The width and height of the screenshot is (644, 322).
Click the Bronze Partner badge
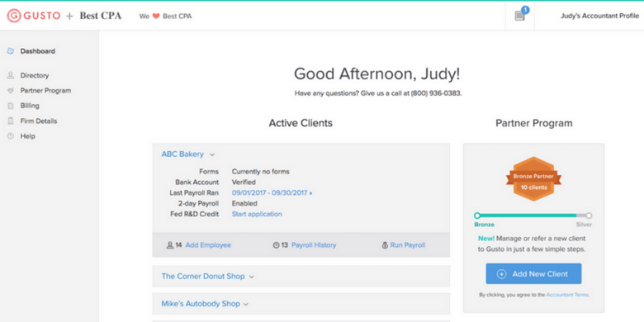(x=533, y=178)
